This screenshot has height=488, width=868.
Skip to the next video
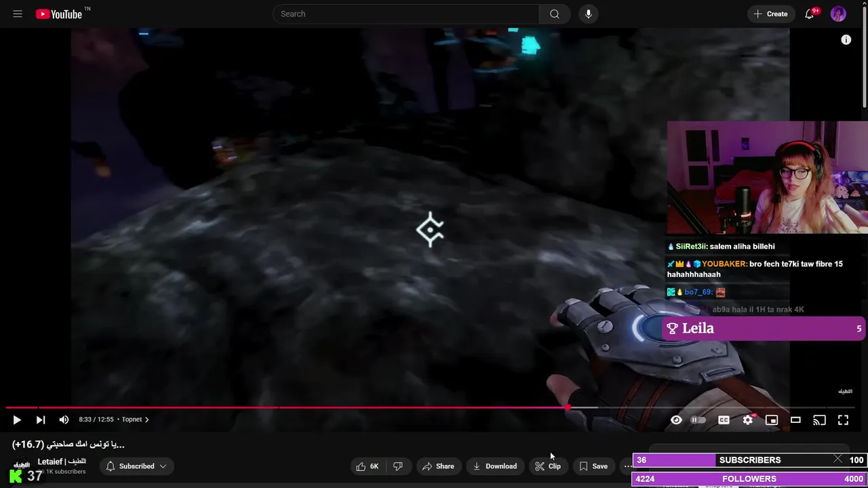pos(41,420)
